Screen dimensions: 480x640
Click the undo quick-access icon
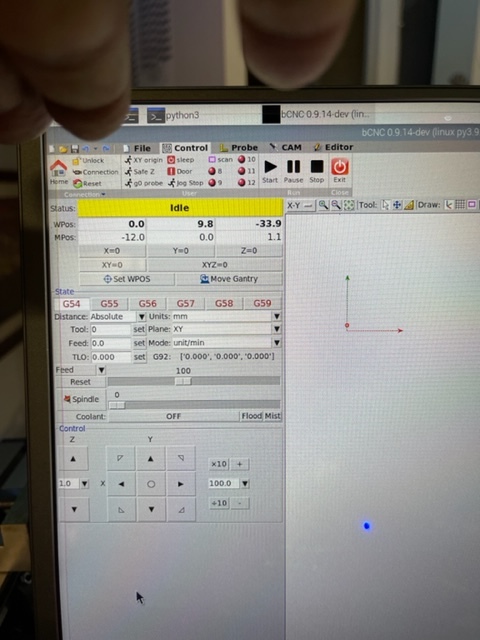[86, 149]
